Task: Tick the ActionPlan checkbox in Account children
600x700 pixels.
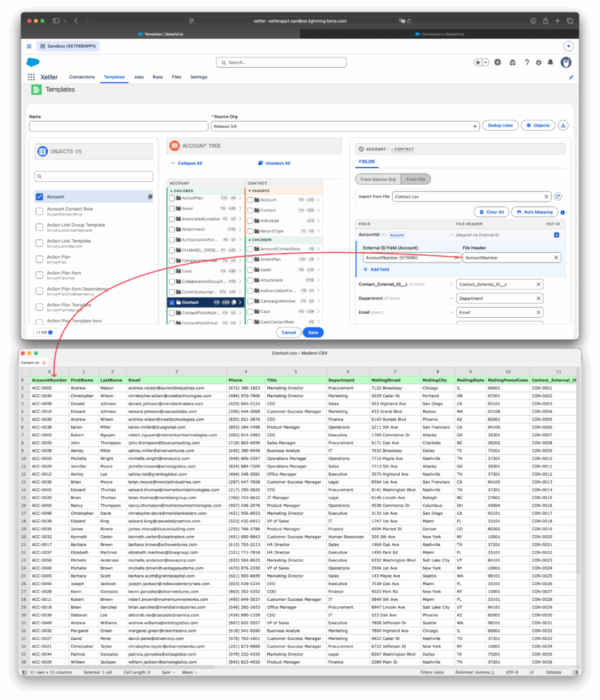Action: click(x=172, y=198)
